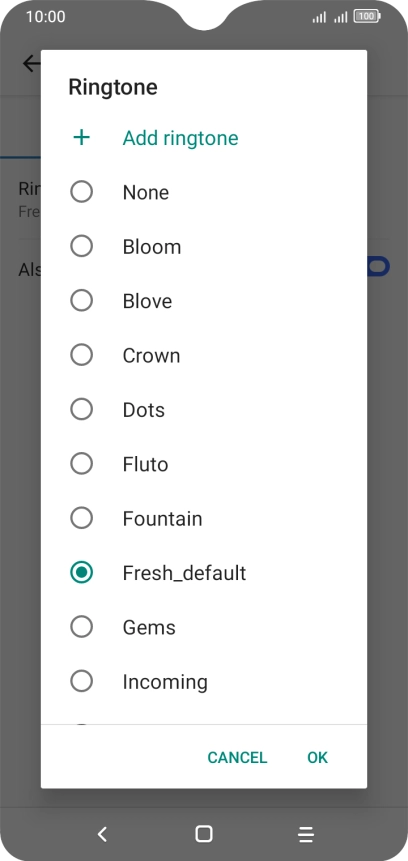408x861 pixels.
Task: Tap the back arrow behind the dialog
Action: pos(31,64)
